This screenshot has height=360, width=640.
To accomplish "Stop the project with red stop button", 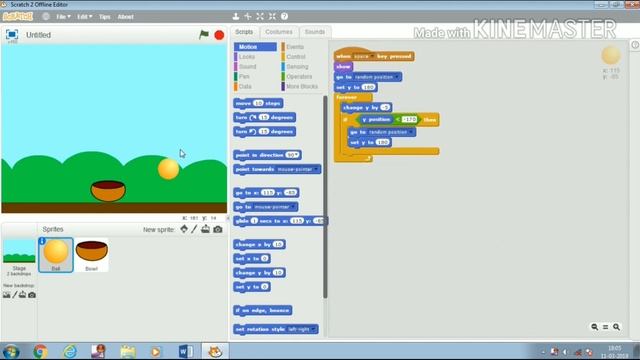I will click(x=219, y=35).
